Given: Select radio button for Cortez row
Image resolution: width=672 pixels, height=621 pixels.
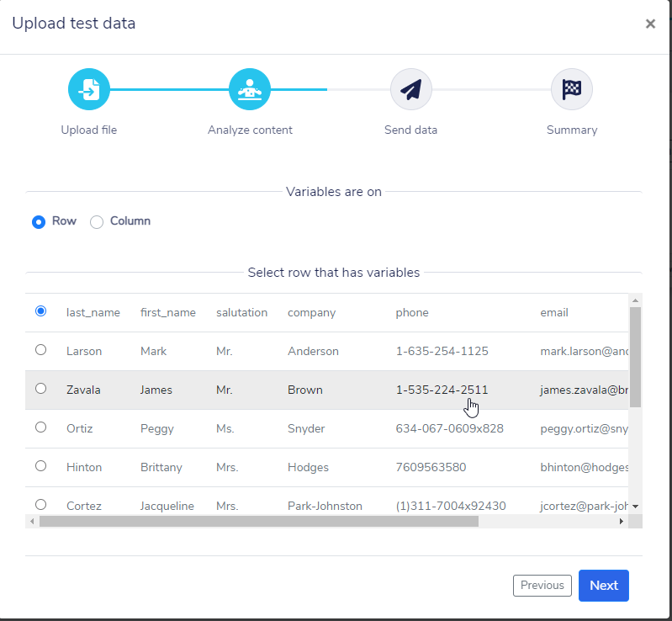Looking at the screenshot, I should click(x=40, y=504).
